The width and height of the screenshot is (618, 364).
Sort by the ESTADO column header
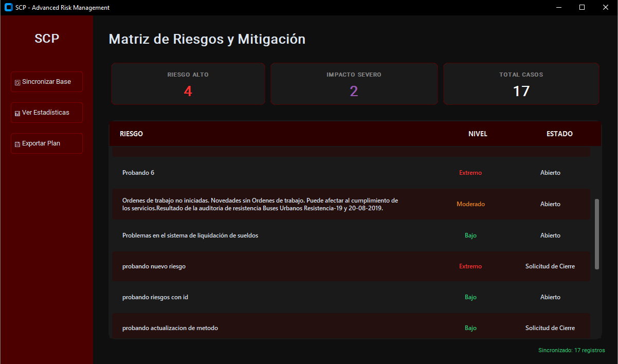pos(559,134)
